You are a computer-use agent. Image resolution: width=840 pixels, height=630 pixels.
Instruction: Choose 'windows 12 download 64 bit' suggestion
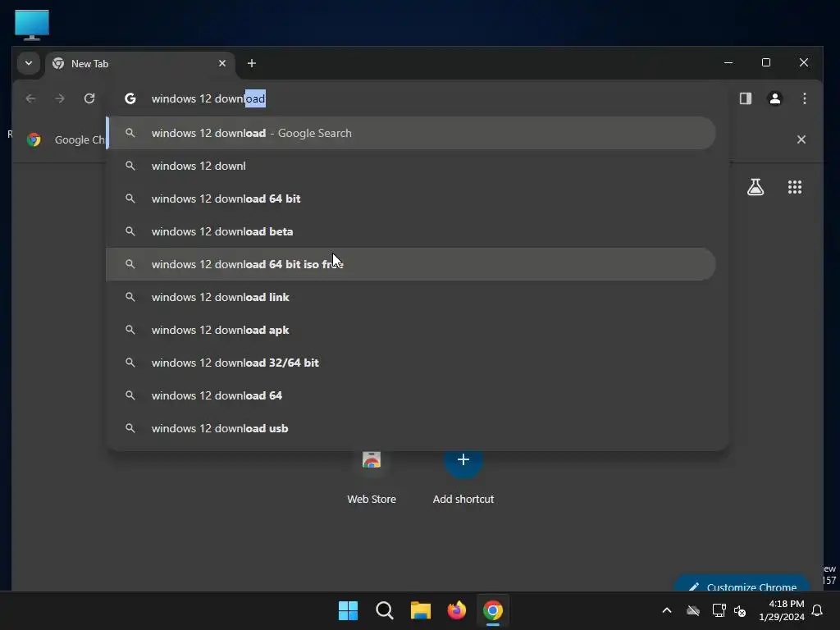coord(411,199)
